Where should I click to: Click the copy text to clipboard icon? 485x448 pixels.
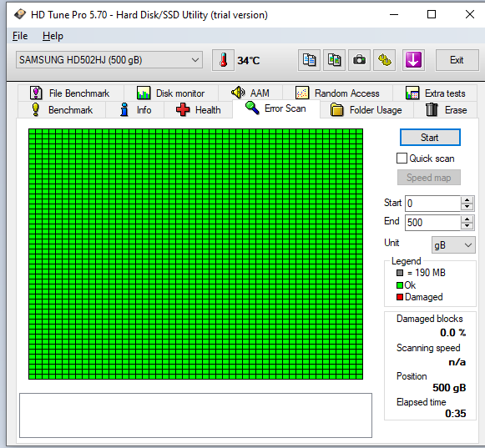pos(309,60)
